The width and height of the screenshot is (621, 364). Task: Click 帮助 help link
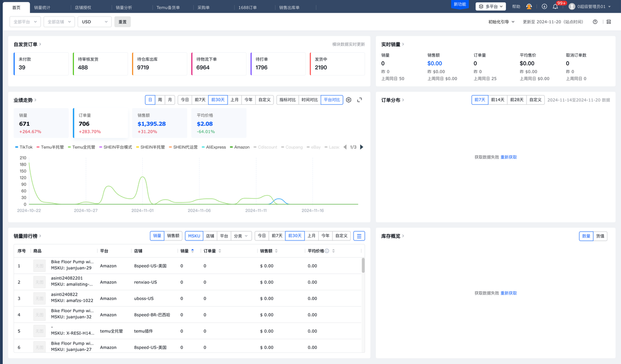[x=516, y=7]
